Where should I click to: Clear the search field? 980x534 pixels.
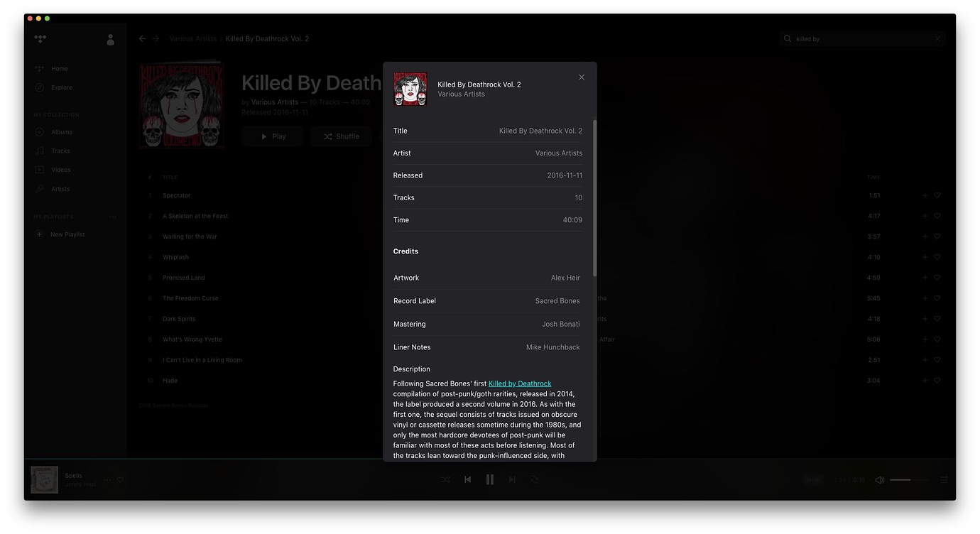coord(937,39)
